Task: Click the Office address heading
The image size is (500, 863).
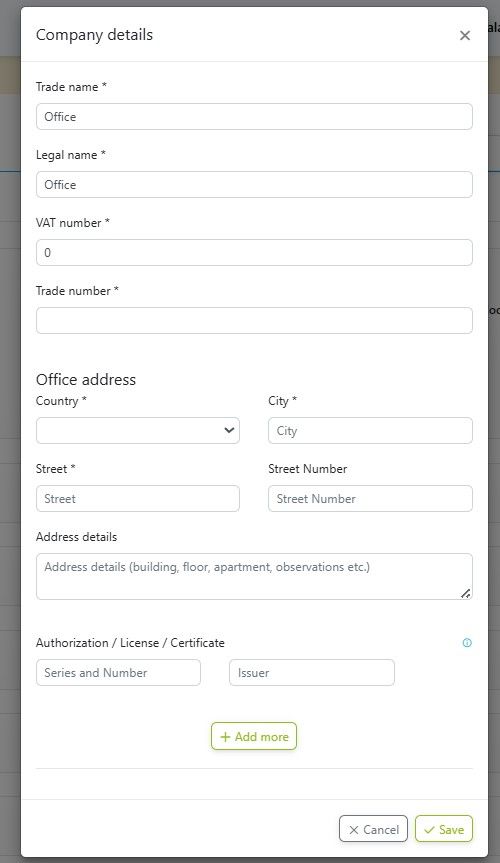Action: tap(86, 379)
